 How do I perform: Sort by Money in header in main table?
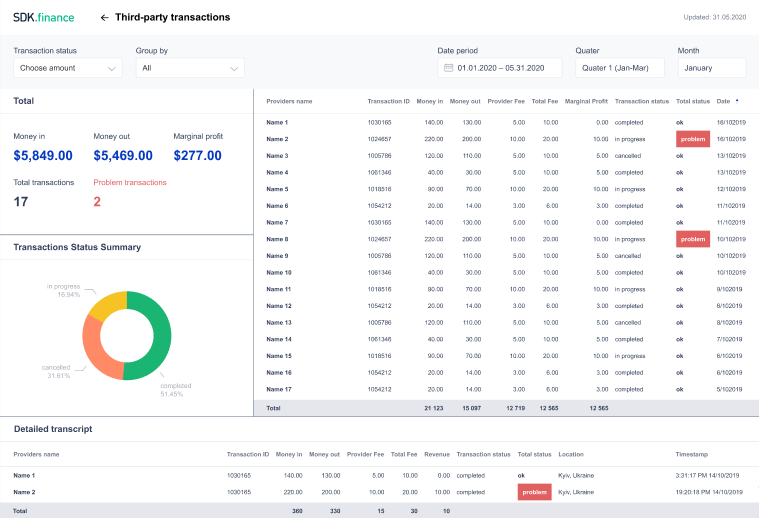coord(429,101)
